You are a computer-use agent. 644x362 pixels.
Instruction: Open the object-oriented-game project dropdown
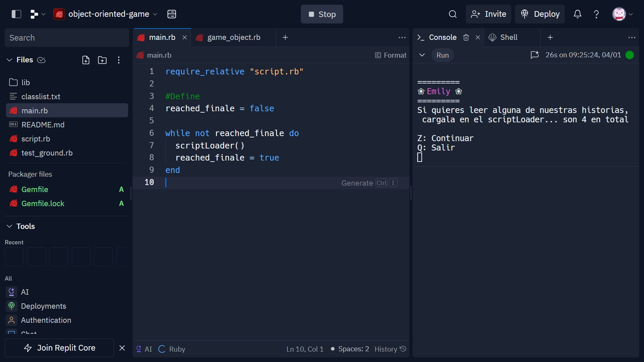[x=105, y=14]
